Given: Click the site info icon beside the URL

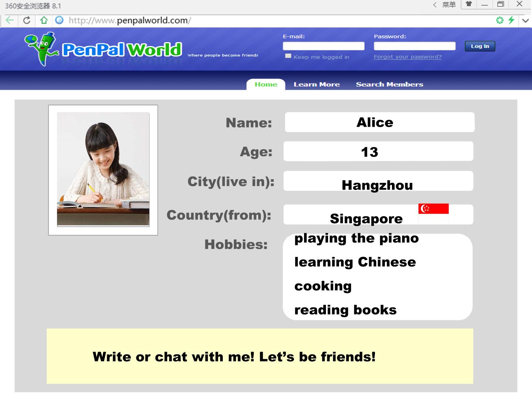Looking at the screenshot, I should pyautogui.click(x=59, y=20).
